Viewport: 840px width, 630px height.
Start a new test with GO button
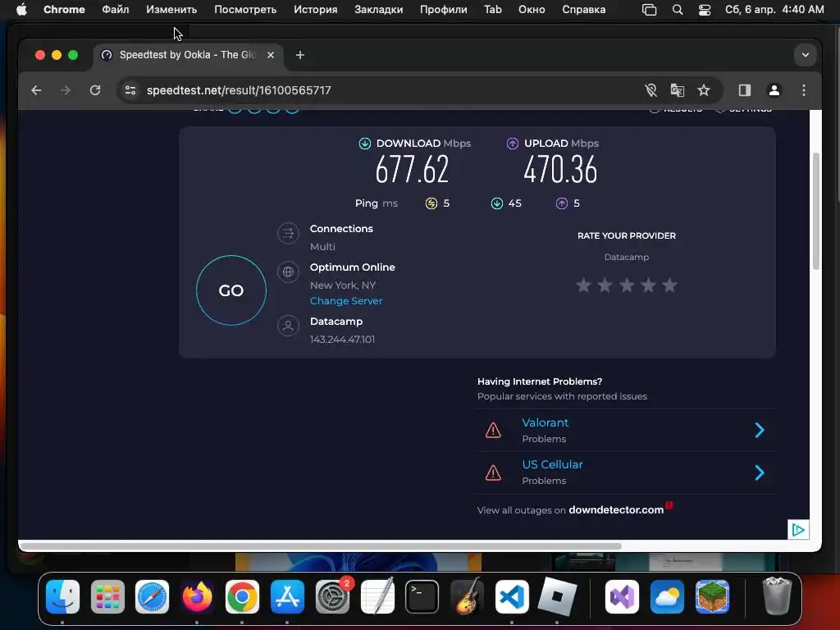tap(231, 290)
